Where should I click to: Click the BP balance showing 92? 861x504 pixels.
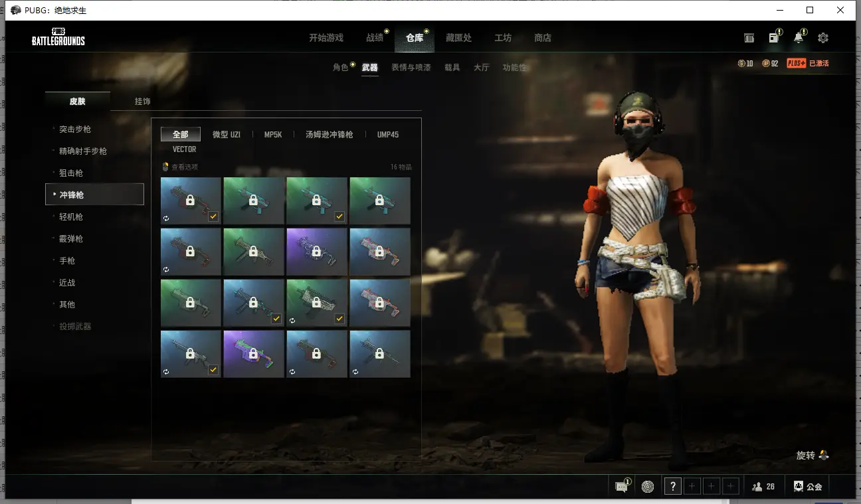pyautogui.click(x=770, y=63)
